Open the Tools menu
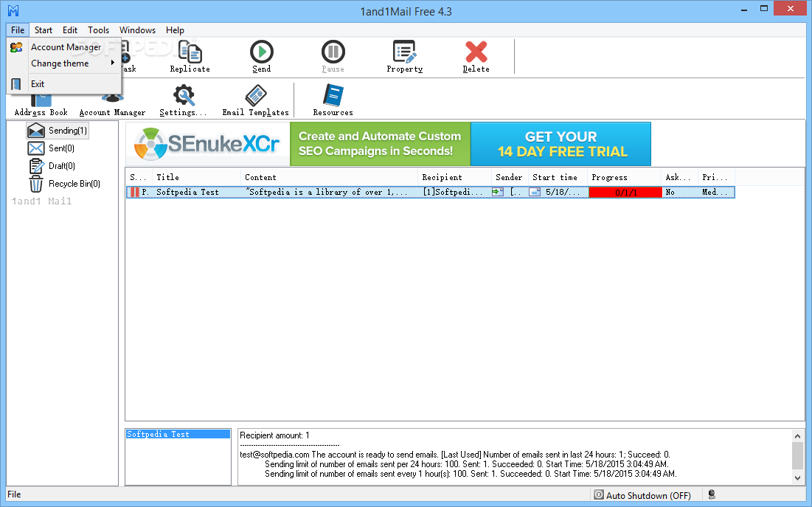 pyautogui.click(x=98, y=30)
